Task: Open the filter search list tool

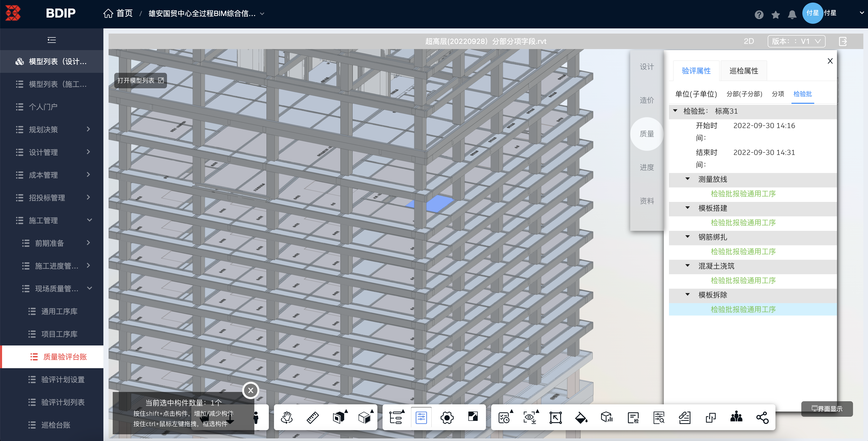Action: (659, 418)
